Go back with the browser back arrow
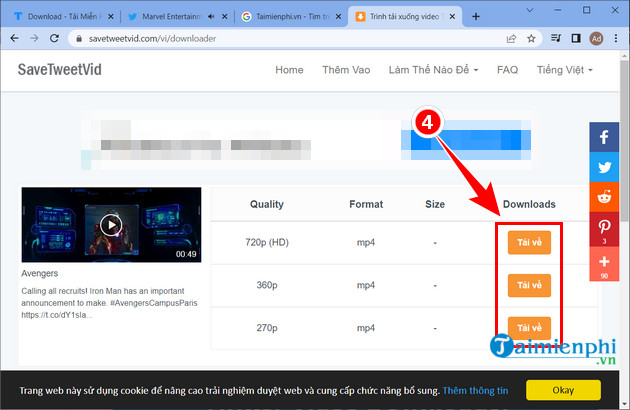Screen dimensions: 630x410 (14, 38)
